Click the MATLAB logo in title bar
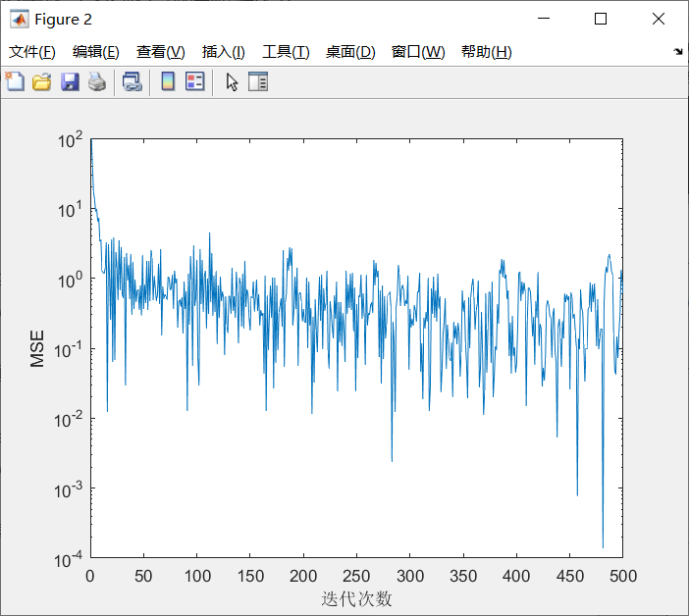Screen dimensions: 689x616 pos(20,20)
